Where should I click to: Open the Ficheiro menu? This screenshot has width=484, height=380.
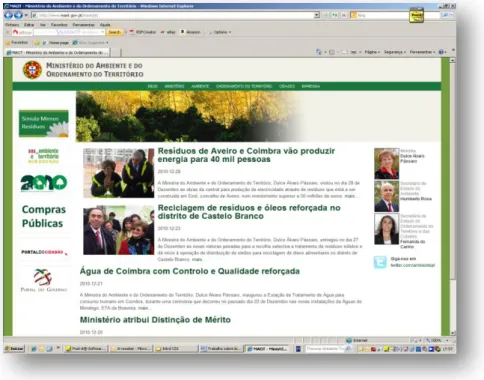click(12, 25)
